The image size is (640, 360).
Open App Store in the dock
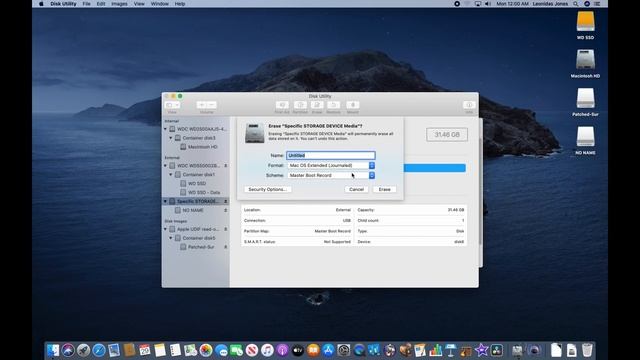(328, 350)
